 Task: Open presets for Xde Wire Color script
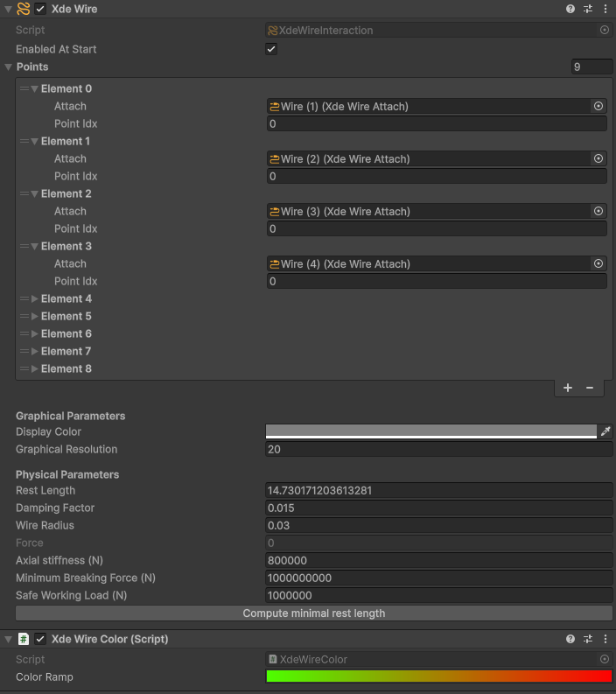(588, 639)
